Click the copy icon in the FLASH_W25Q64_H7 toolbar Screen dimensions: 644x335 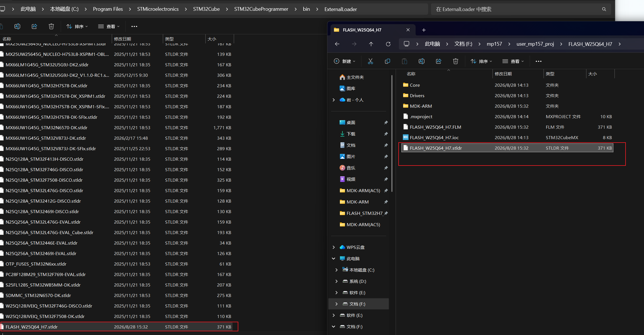tap(388, 61)
